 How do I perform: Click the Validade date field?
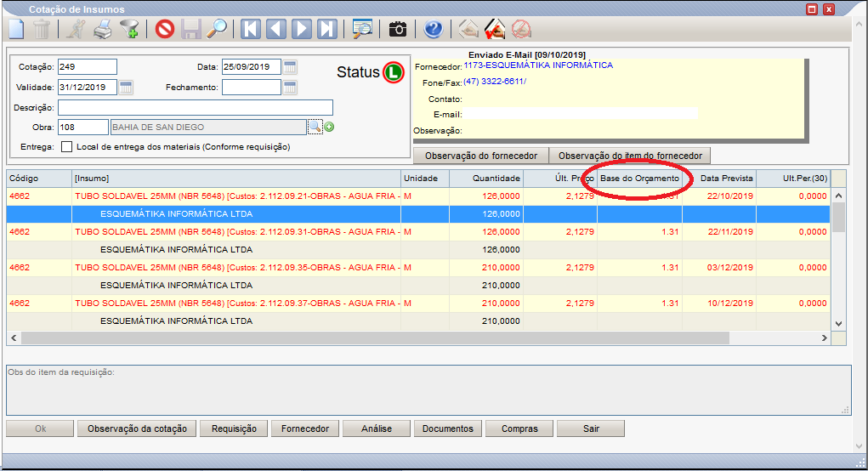pyautogui.click(x=88, y=88)
